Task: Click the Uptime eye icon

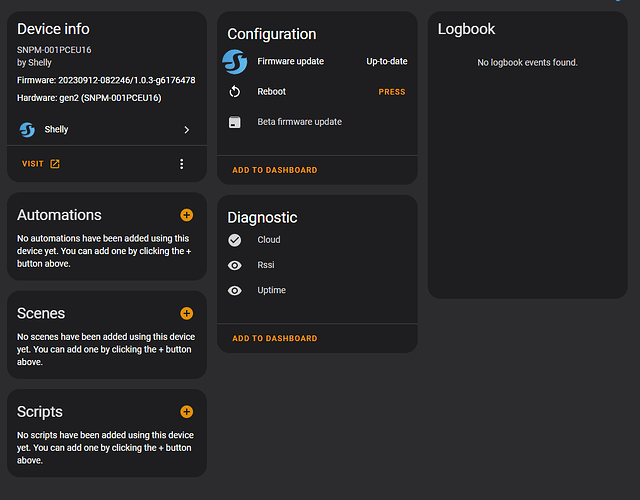Action: pyautogui.click(x=235, y=291)
